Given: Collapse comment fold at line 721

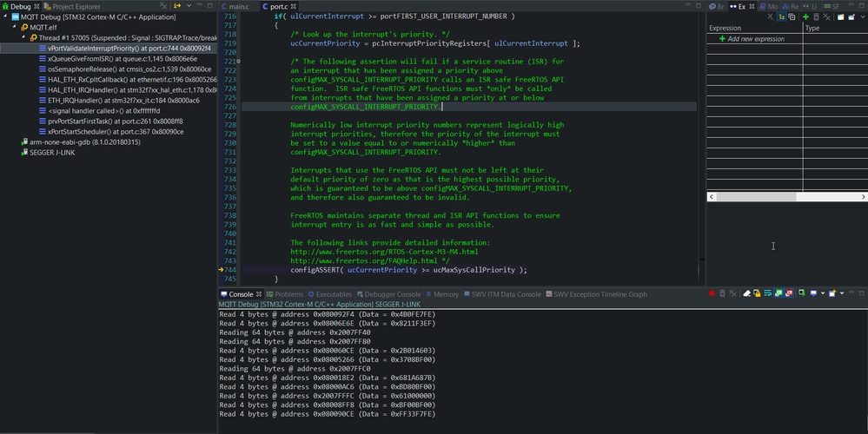Looking at the screenshot, I should (239, 62).
